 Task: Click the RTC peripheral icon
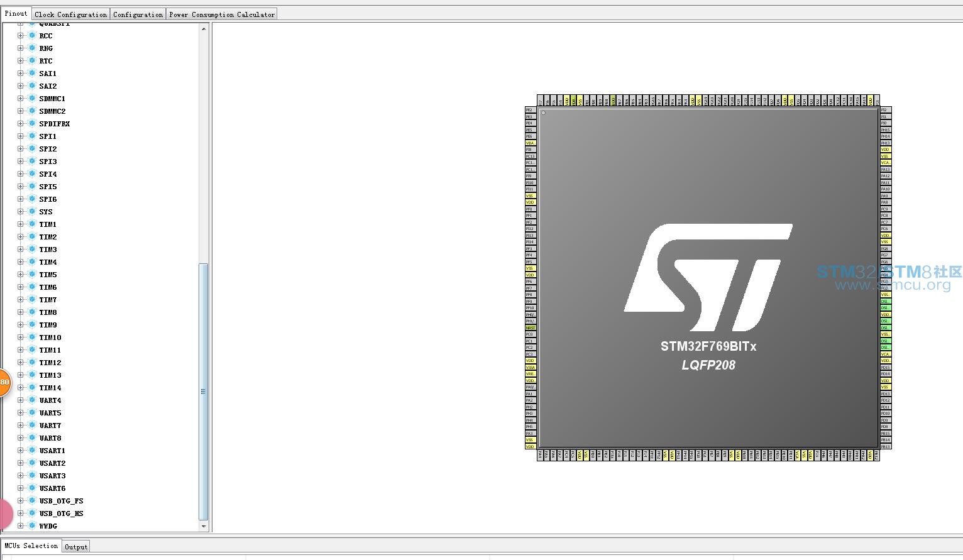[x=32, y=61]
